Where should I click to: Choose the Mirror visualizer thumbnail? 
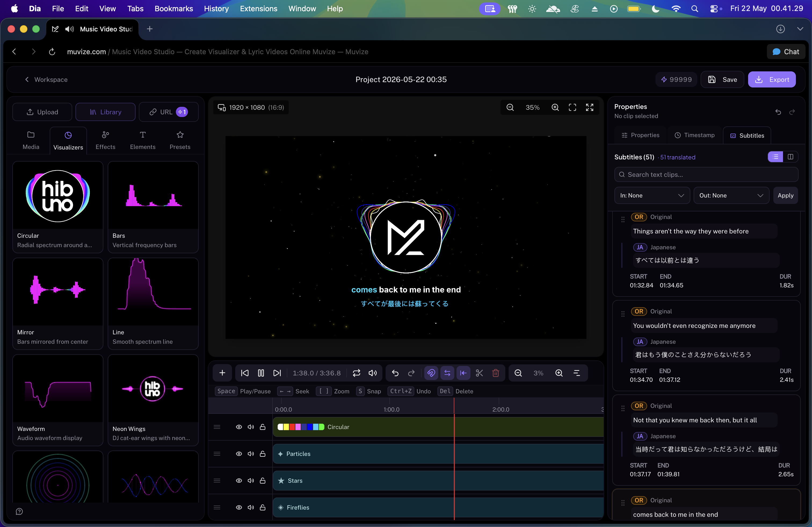click(58, 292)
